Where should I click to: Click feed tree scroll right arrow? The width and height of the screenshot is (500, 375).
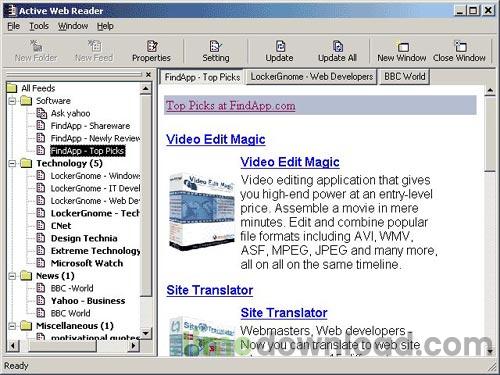tap(134, 345)
